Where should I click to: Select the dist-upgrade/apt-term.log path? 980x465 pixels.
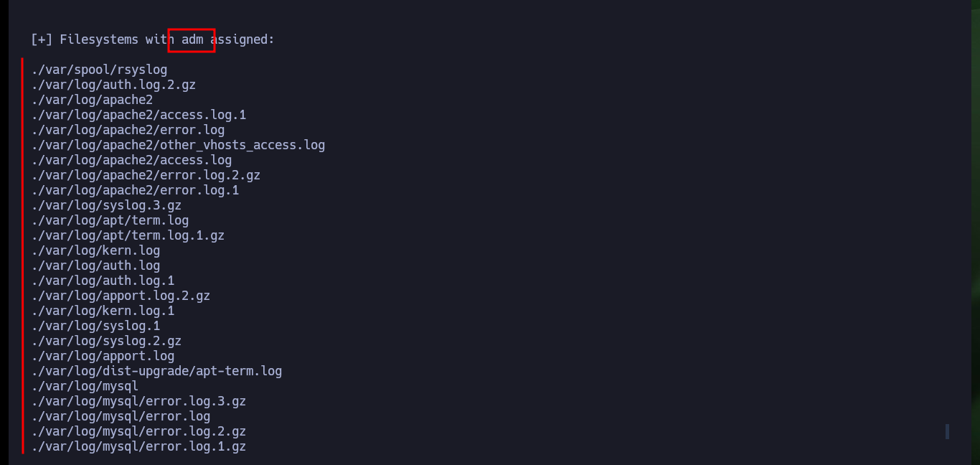(x=156, y=372)
